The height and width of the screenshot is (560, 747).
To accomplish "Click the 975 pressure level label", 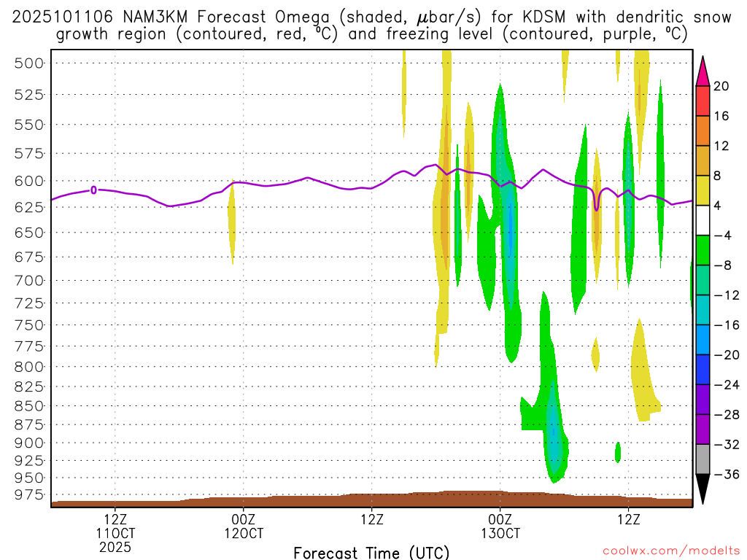I will click(x=29, y=495).
